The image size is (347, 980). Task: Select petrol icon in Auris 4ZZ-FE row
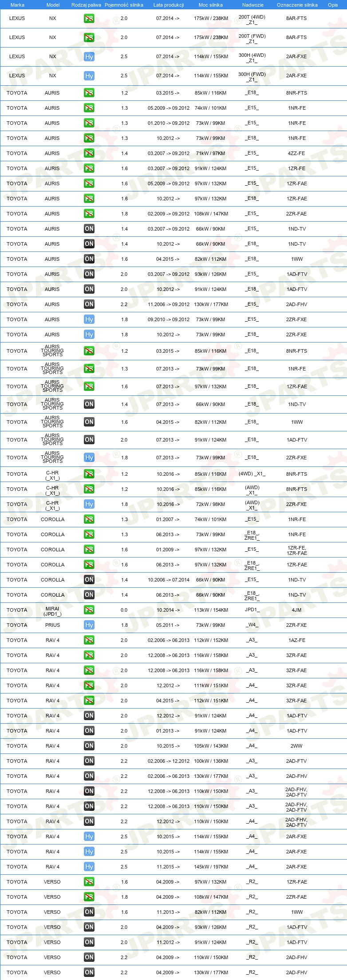(x=89, y=153)
